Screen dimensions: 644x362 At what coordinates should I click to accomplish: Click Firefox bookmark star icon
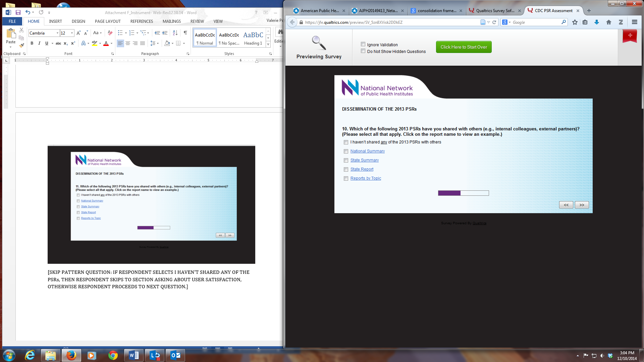coord(575,22)
